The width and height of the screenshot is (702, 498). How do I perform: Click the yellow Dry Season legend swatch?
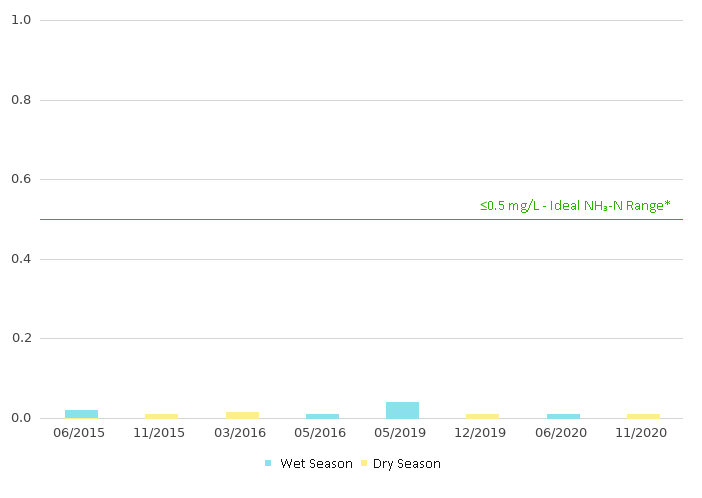tap(365, 464)
